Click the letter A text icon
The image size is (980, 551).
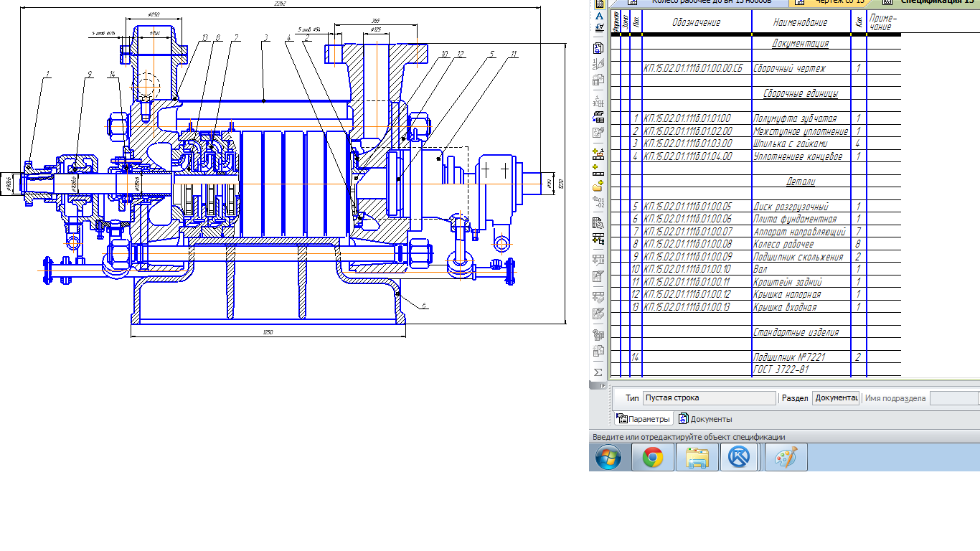598,16
